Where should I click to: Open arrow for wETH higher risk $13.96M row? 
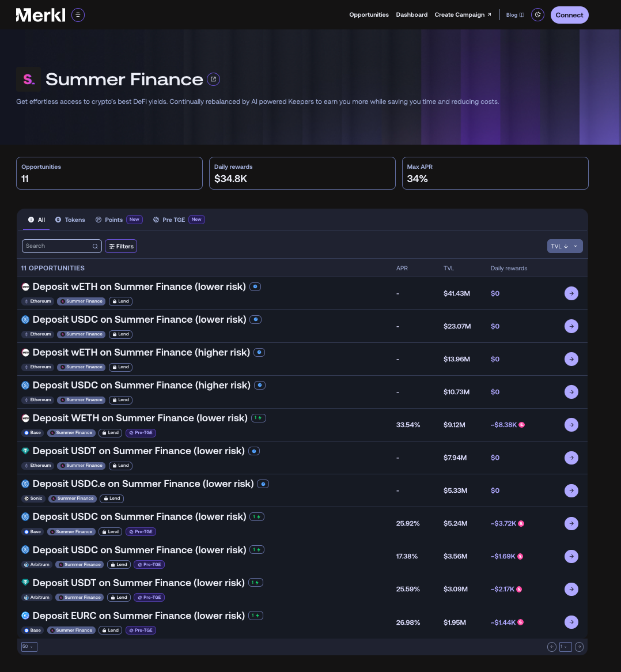coord(571,359)
